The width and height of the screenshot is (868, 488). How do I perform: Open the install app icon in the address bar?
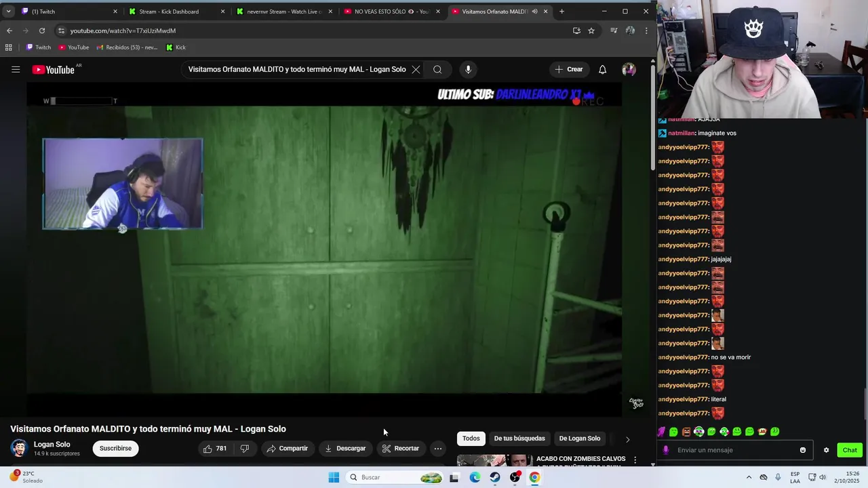(576, 30)
